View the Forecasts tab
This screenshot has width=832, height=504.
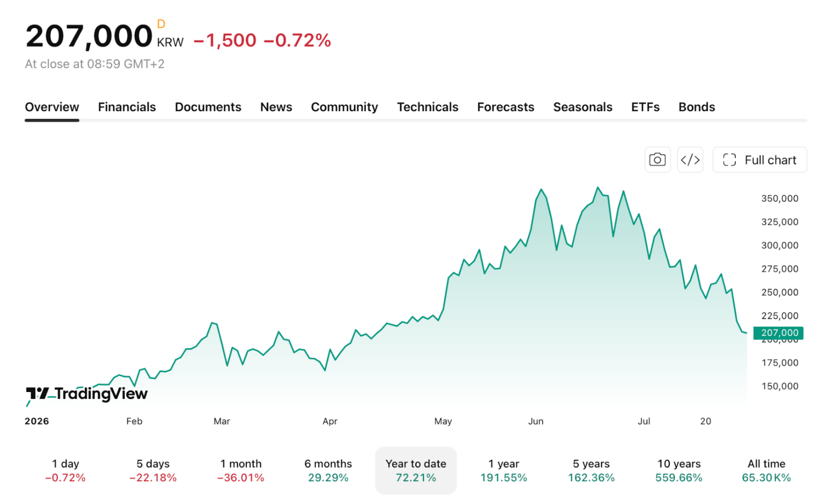[x=506, y=107]
